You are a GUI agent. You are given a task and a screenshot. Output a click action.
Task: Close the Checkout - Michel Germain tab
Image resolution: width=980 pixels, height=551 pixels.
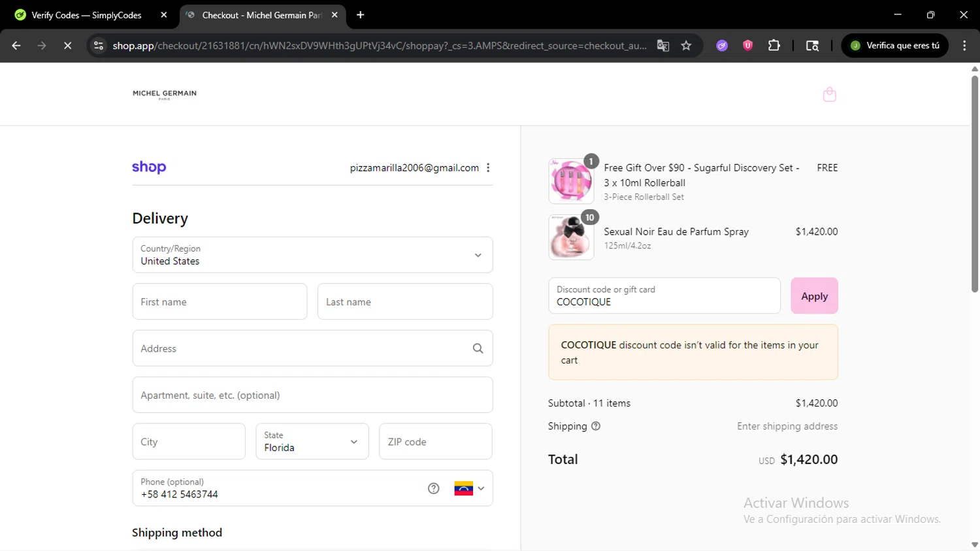tap(335, 15)
